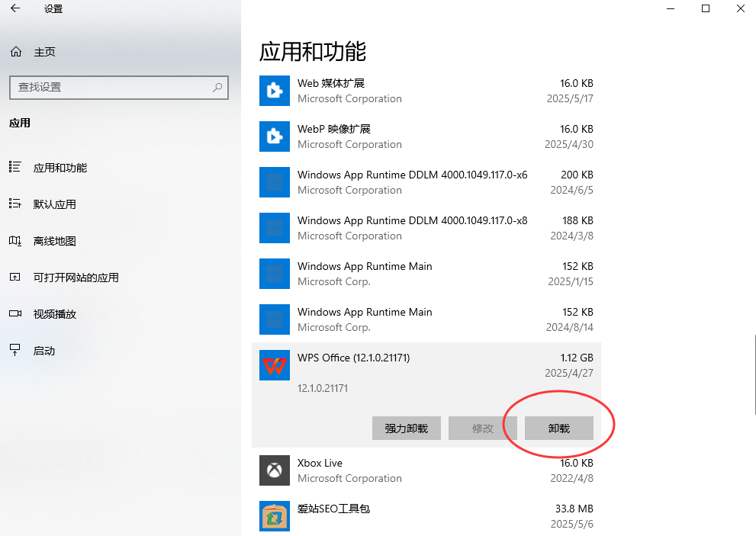Click the 33.8 MB size value
The width and height of the screenshot is (756, 536).
[574, 509]
